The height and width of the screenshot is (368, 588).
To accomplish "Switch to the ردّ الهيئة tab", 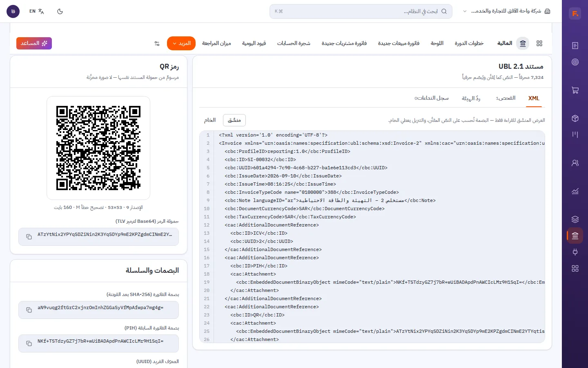I will pyautogui.click(x=471, y=98).
